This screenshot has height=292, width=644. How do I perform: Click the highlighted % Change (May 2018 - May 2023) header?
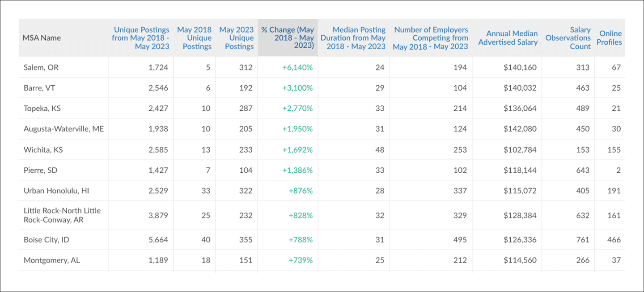[288, 38]
